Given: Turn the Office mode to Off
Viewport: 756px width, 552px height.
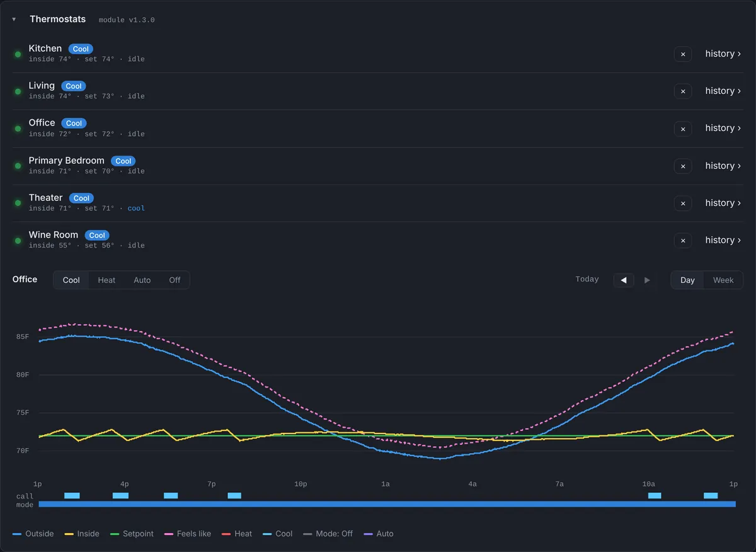Looking at the screenshot, I should pyautogui.click(x=175, y=280).
